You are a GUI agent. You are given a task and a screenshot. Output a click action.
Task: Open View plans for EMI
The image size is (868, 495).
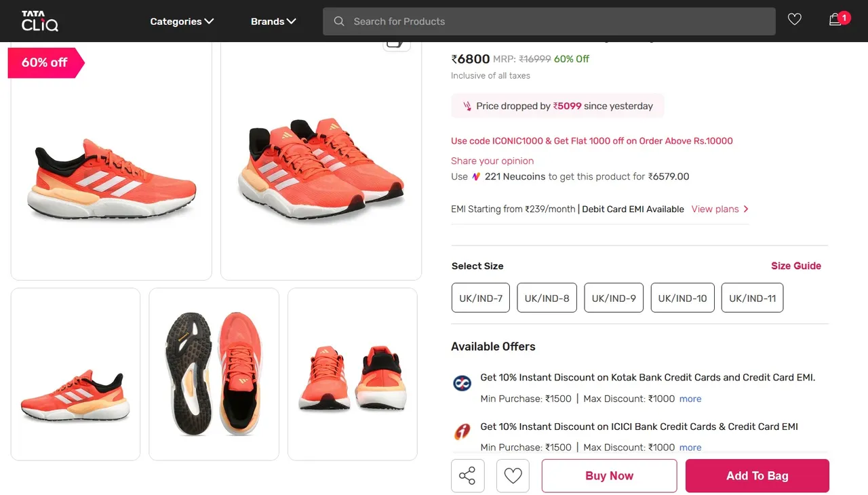tap(720, 209)
